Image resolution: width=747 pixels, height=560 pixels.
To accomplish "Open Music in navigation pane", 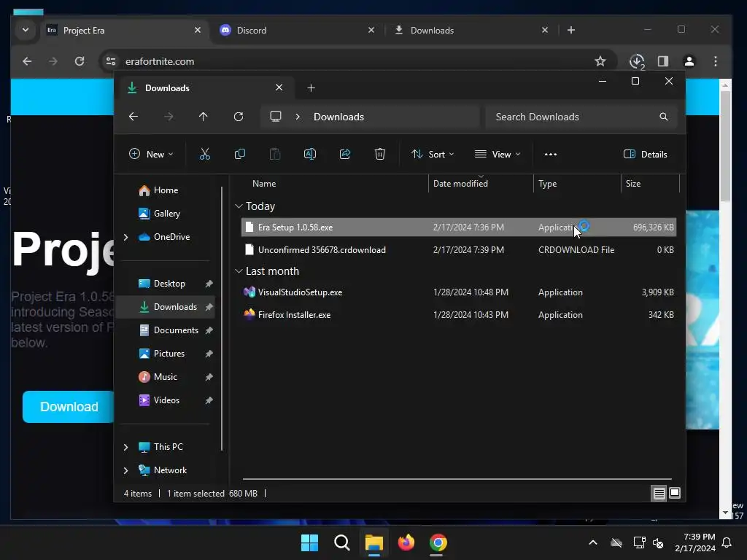I will click(x=166, y=377).
